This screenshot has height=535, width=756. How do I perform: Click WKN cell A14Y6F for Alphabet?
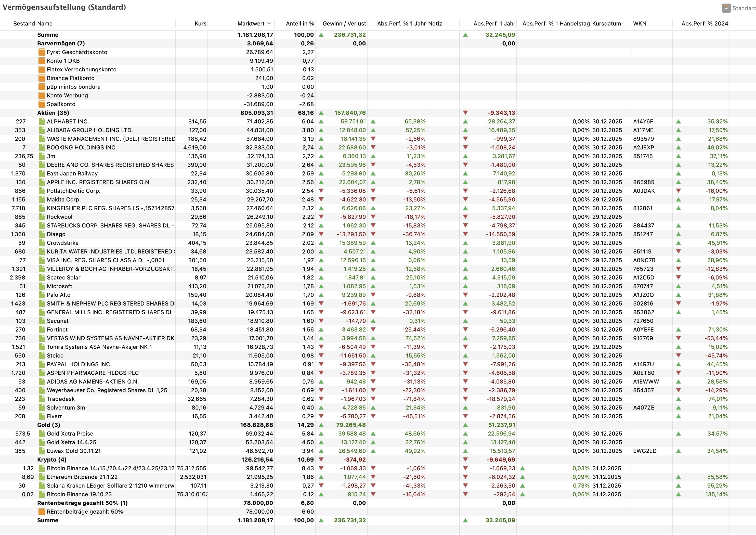click(x=643, y=122)
